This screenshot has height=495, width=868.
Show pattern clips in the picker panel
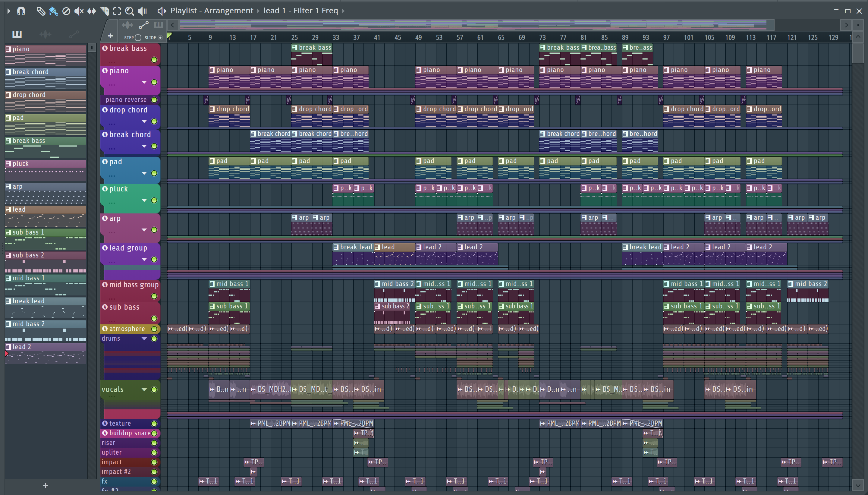click(17, 34)
